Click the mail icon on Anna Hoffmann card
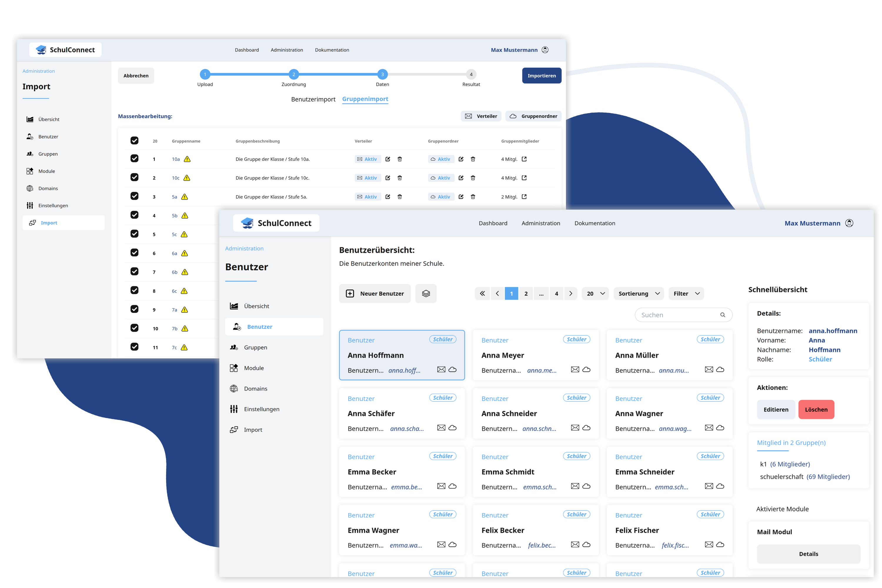Viewport: 882px width, 588px height. (441, 370)
